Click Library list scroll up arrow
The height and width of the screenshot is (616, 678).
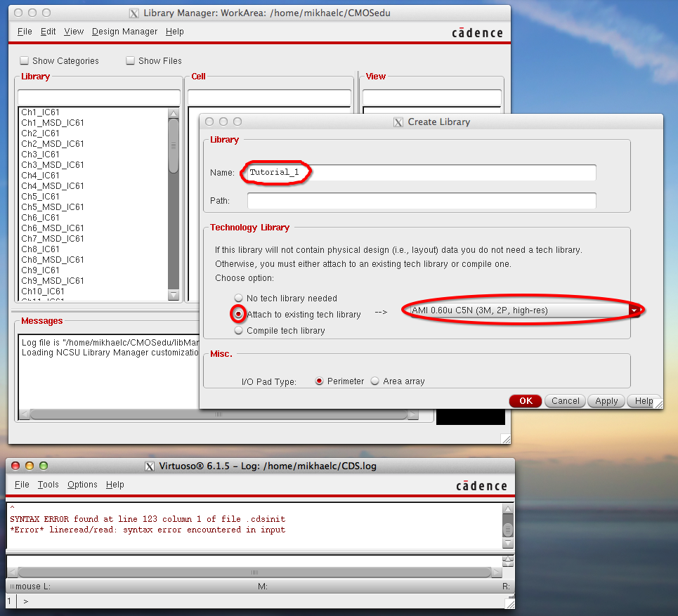click(x=174, y=113)
